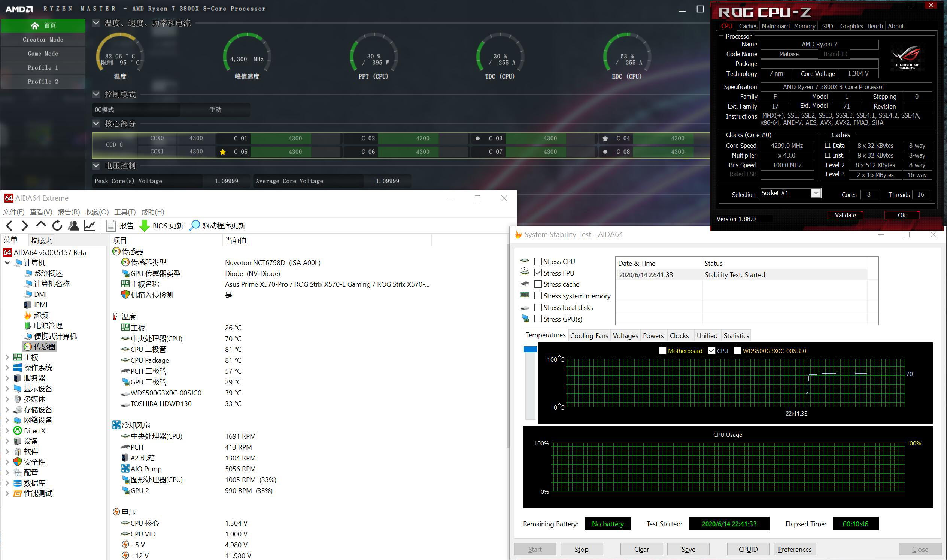Image resolution: width=947 pixels, height=560 pixels.
Task: Click the AIDA64 back navigation arrow
Action: coord(9,226)
